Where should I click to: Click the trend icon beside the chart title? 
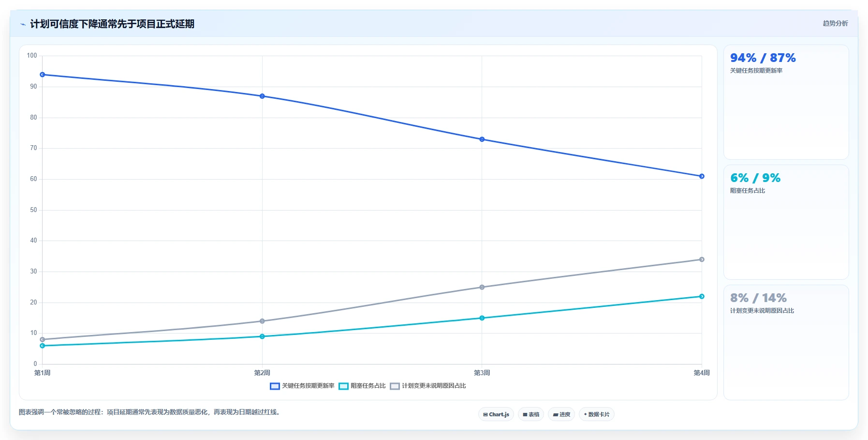(x=23, y=24)
